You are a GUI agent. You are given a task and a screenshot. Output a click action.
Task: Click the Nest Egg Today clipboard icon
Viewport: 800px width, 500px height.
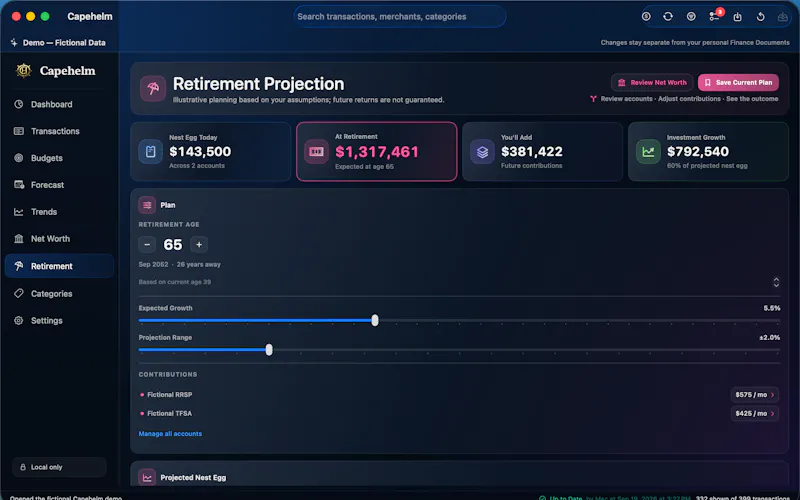point(151,152)
